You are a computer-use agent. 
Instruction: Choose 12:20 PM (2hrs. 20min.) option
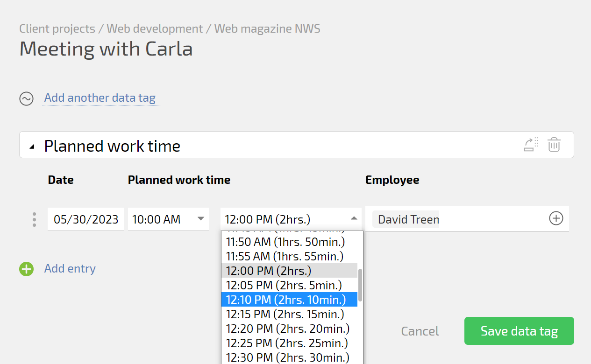click(x=287, y=329)
